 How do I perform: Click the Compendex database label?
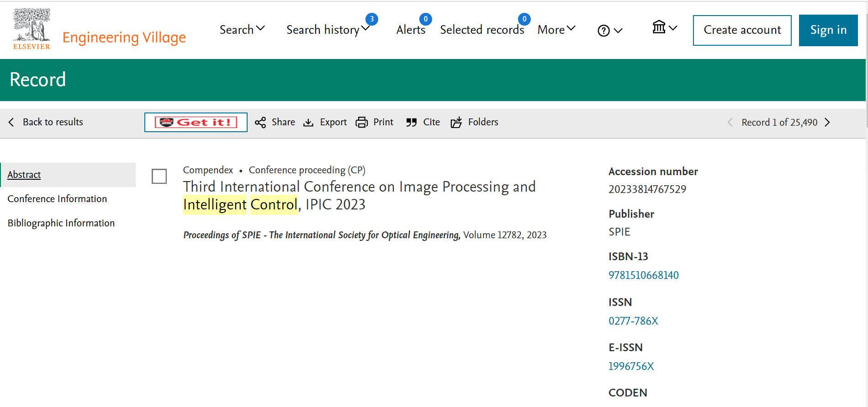[x=208, y=170]
